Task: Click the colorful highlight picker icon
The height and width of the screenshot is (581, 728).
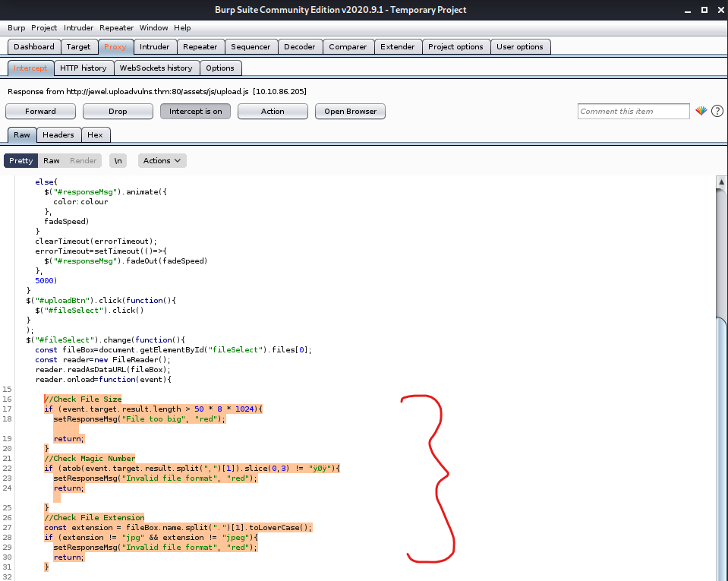Action: (x=701, y=111)
